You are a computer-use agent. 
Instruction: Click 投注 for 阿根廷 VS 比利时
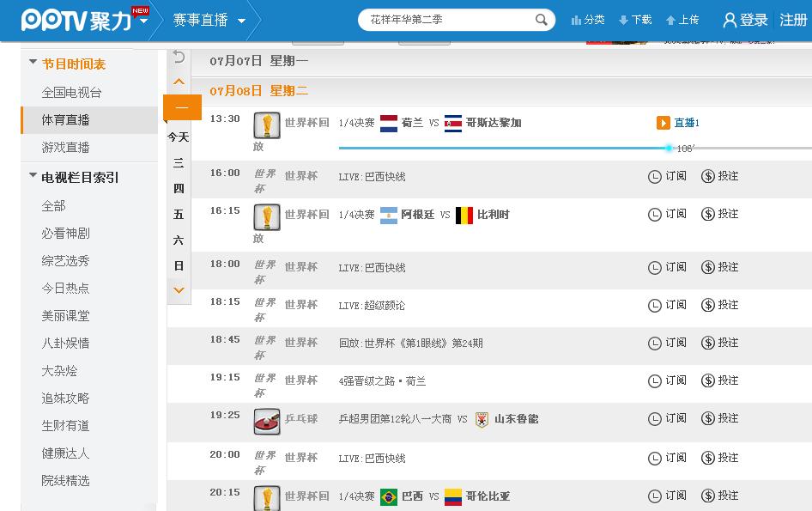click(720, 214)
